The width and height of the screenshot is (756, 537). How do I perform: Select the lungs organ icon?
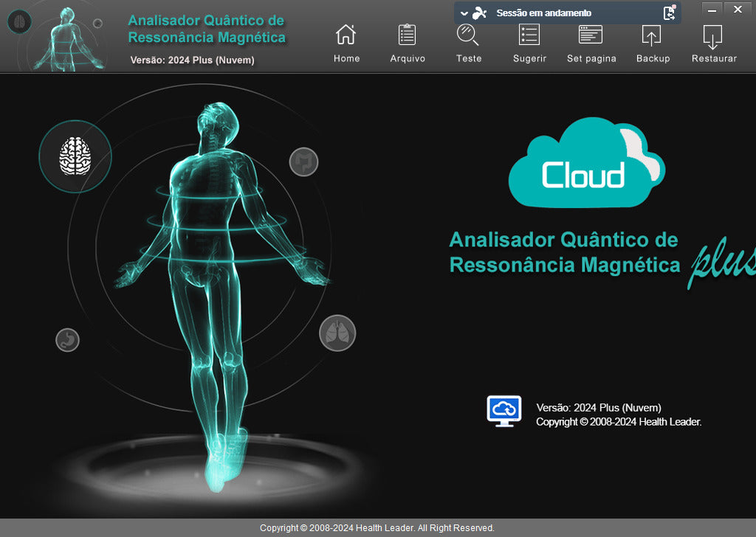337,333
